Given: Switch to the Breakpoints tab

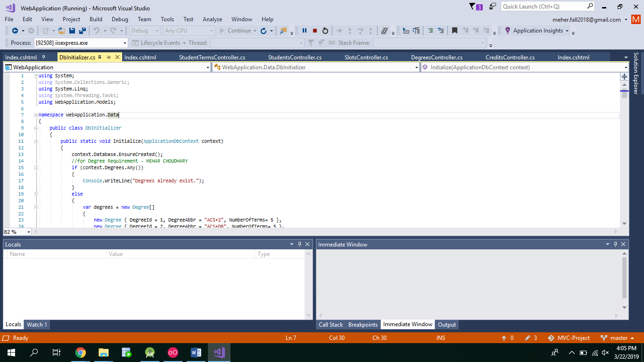Looking at the screenshot, I should [x=363, y=324].
